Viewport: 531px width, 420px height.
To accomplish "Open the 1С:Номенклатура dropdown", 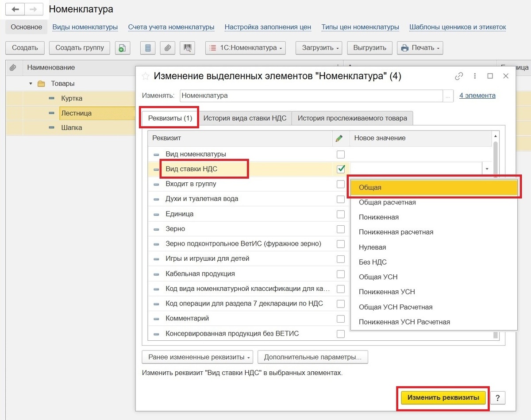I will point(246,48).
